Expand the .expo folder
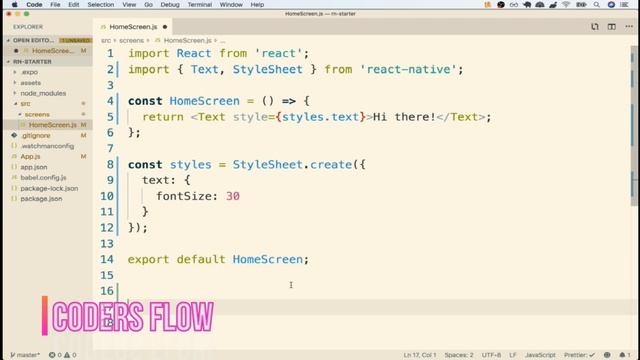This screenshot has width=640, height=360. point(29,72)
